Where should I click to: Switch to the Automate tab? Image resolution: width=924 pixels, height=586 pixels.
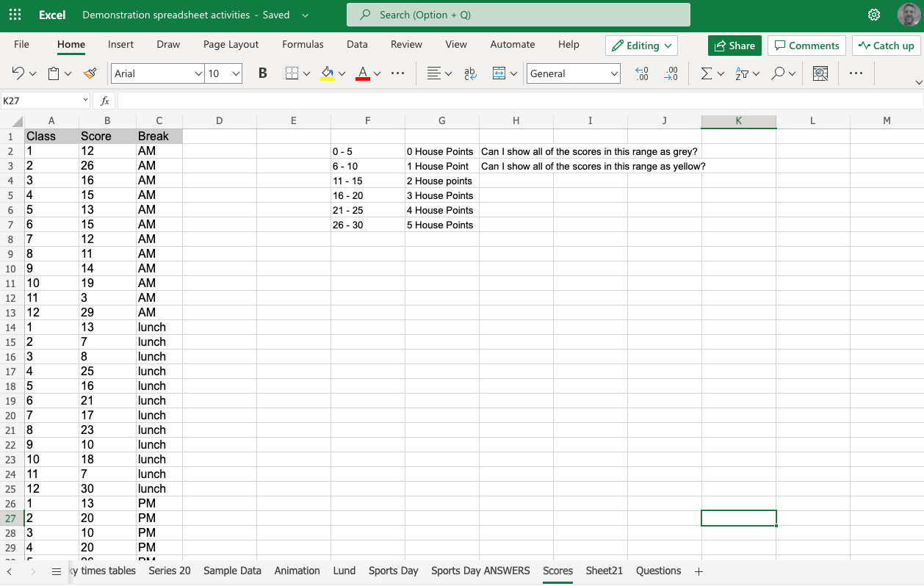513,44
